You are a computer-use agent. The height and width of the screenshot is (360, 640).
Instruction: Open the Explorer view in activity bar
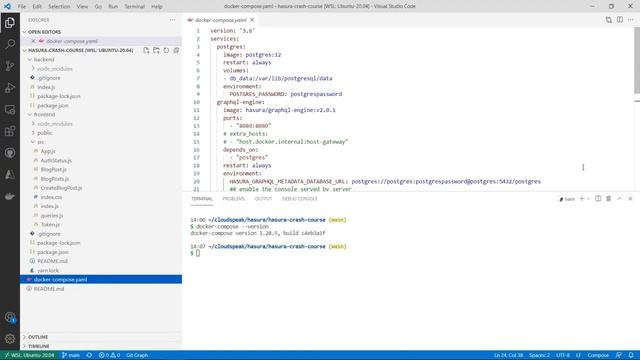10,22
